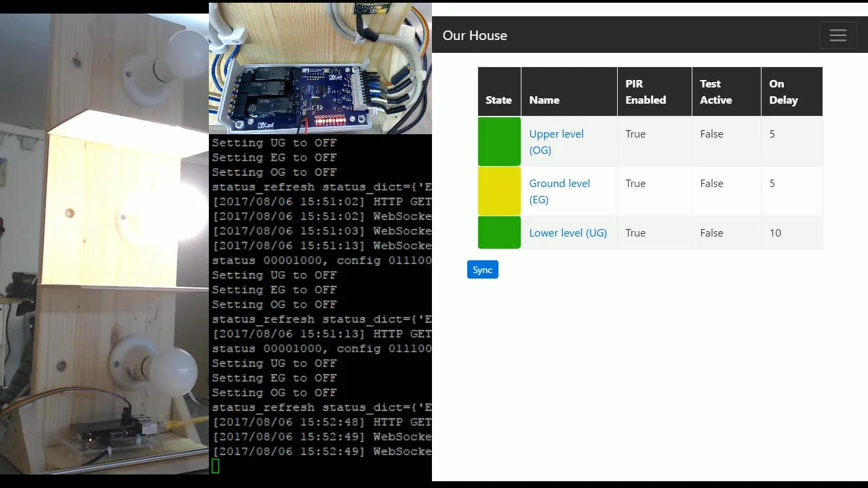The image size is (868, 488).
Task: Click the Our House brand link
Action: pyautogui.click(x=475, y=35)
